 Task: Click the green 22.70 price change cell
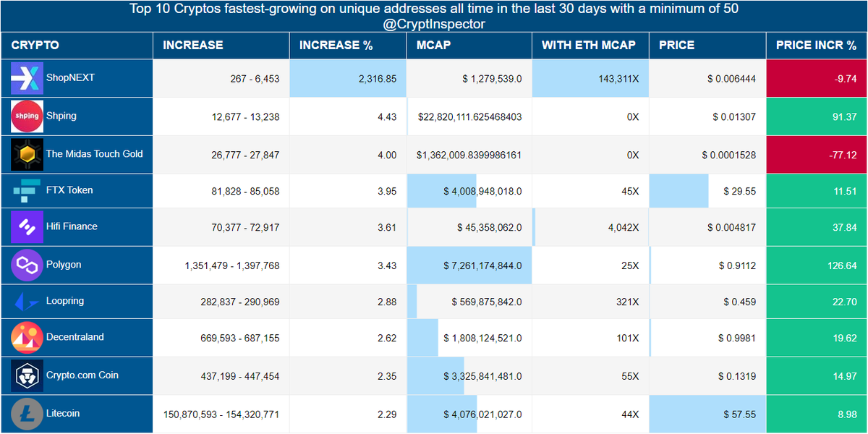pyautogui.click(x=817, y=302)
